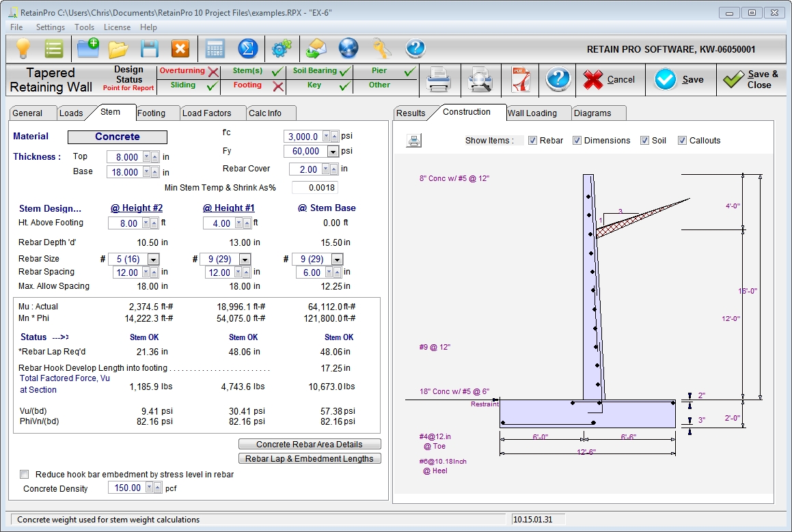Image resolution: width=792 pixels, height=532 pixels.
Task: Toggle the Callouts show items checkbox
Action: [682, 140]
